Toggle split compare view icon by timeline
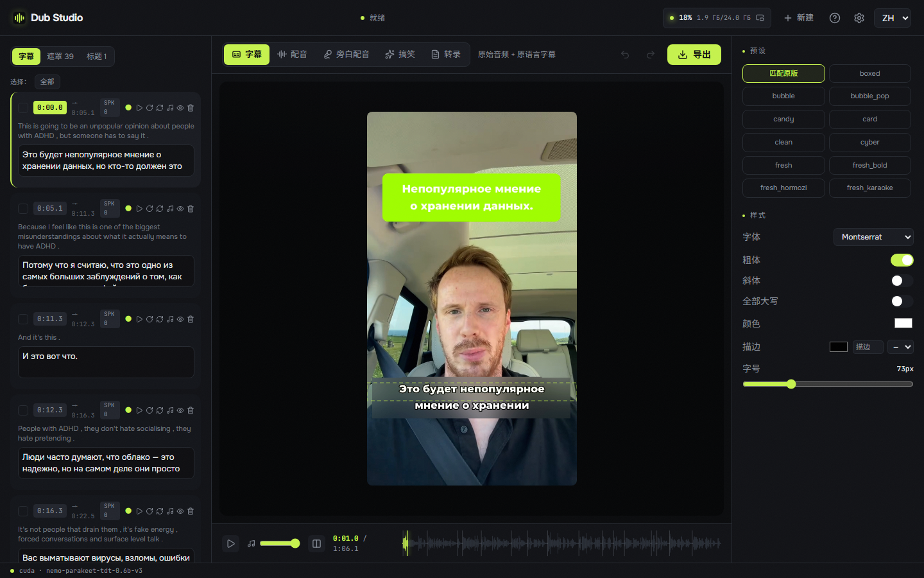924x578 pixels. tap(316, 543)
